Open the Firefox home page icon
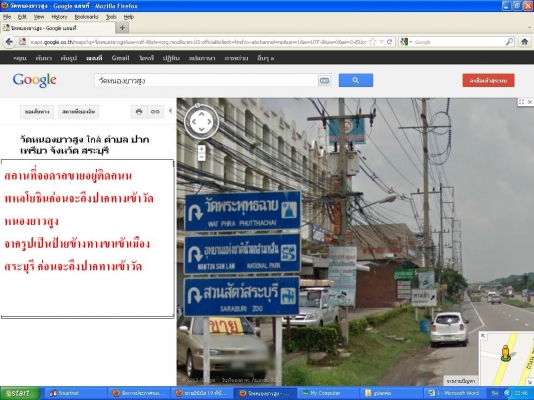 point(525,42)
